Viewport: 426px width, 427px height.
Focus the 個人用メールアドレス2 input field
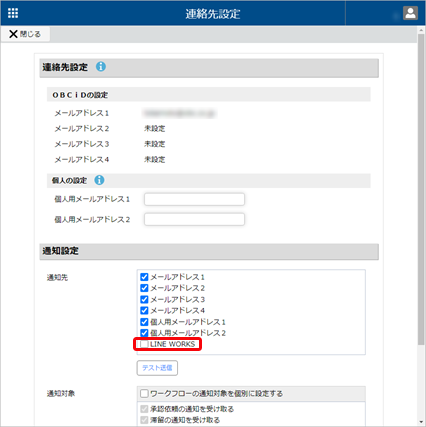[194, 219]
